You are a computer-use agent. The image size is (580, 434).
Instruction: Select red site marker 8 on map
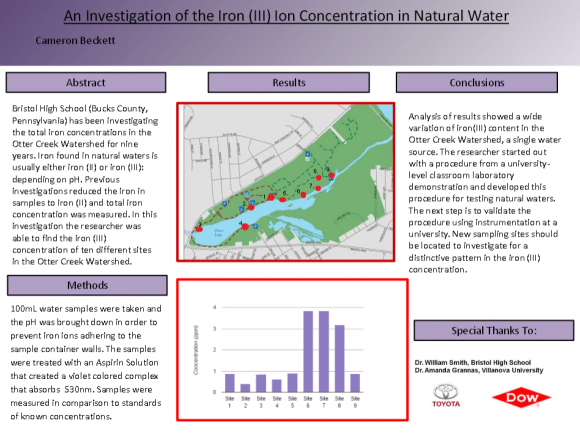click(318, 178)
